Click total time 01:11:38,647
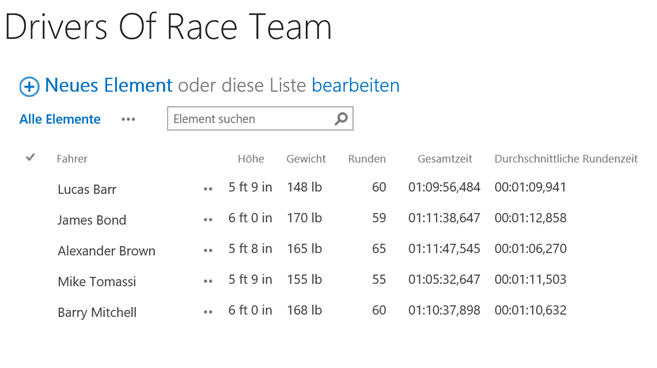Viewport: 657px width, 368px height. click(x=444, y=218)
